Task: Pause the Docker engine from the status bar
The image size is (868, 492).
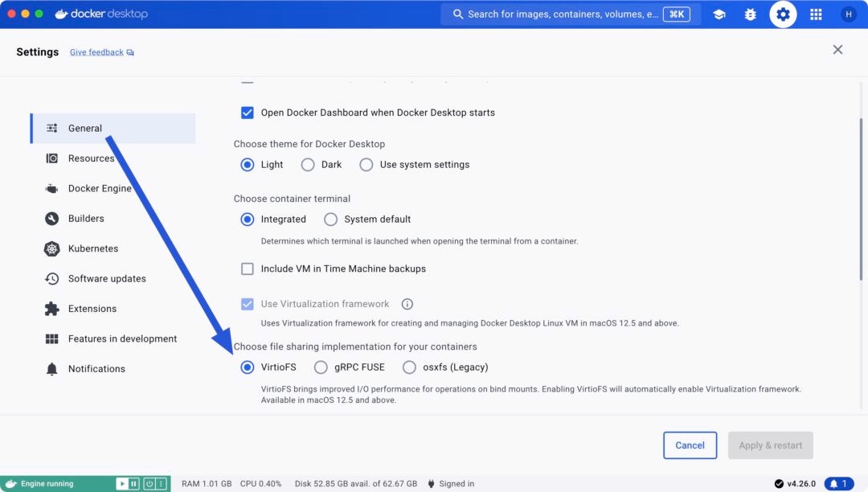Action: [133, 483]
